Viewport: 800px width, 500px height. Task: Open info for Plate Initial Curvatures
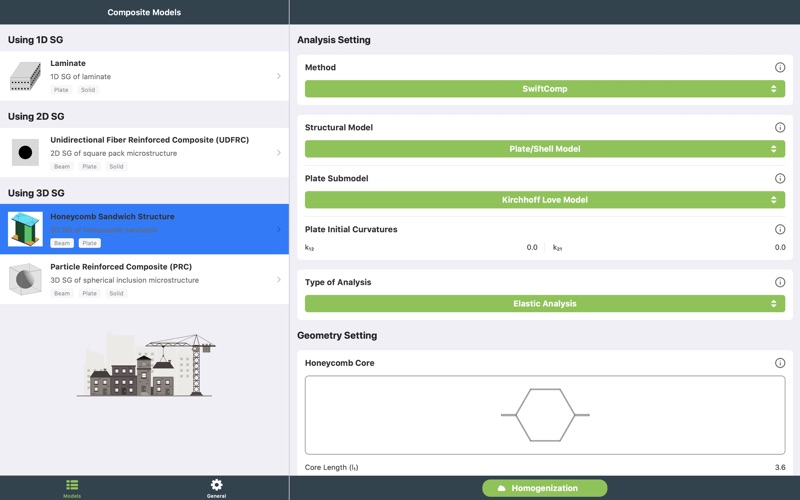[x=780, y=230]
